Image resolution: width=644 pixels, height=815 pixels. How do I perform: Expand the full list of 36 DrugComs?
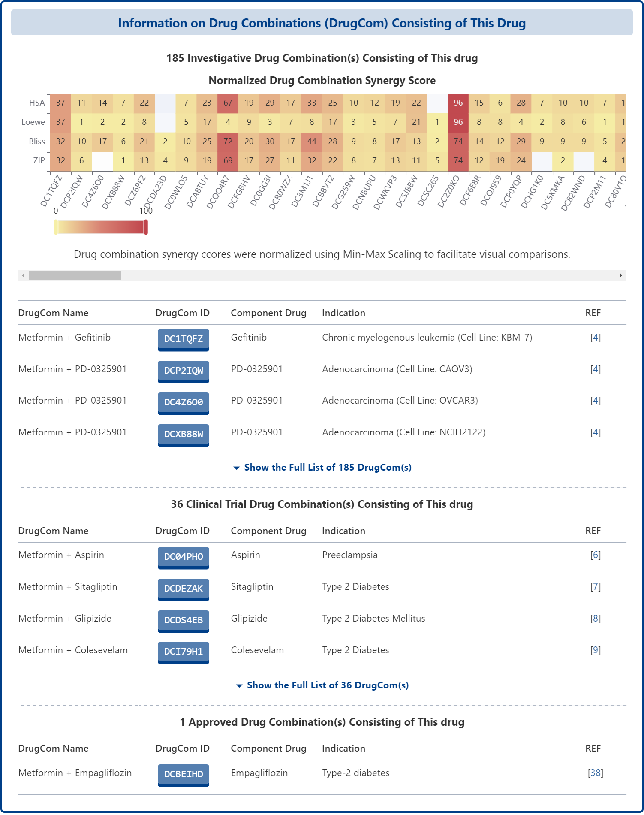pyautogui.click(x=327, y=685)
